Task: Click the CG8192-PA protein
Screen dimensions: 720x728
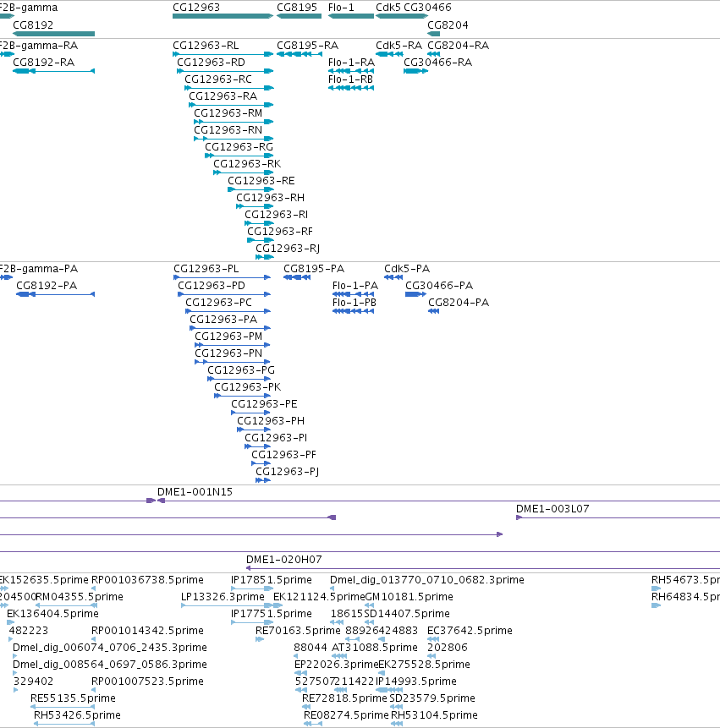Action: click(55, 294)
